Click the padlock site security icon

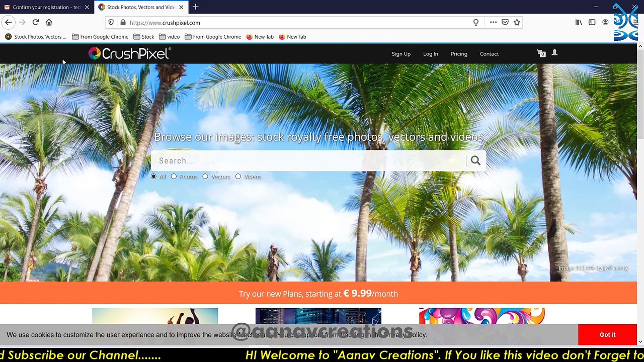coord(123,23)
